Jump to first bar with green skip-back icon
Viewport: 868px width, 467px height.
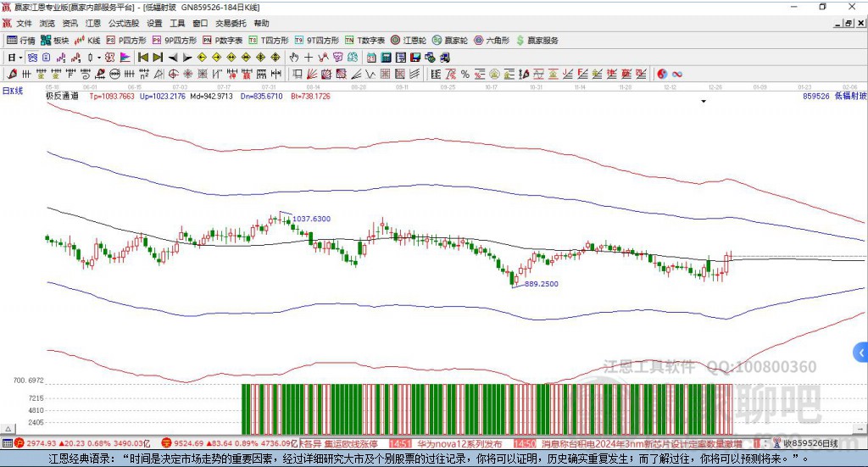pos(143,58)
